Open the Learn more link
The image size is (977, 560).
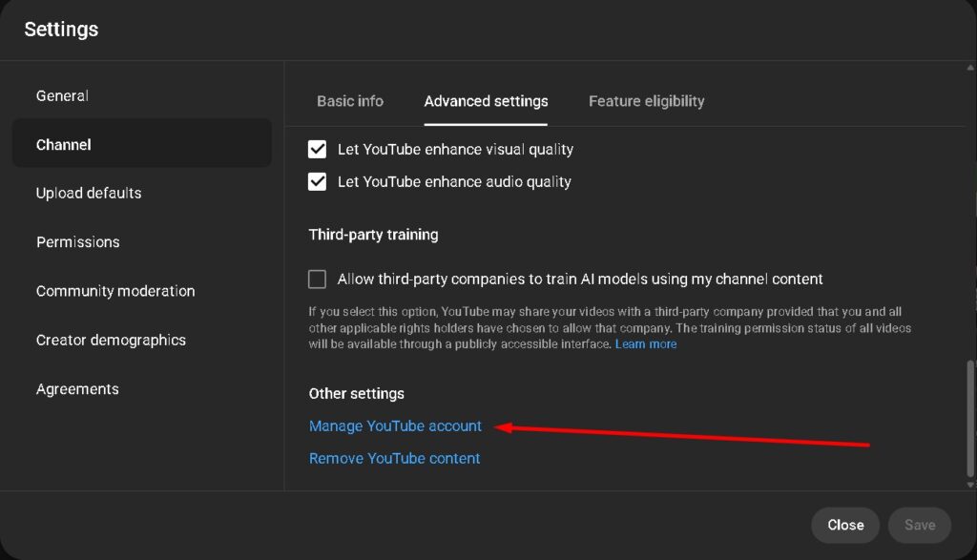646,344
